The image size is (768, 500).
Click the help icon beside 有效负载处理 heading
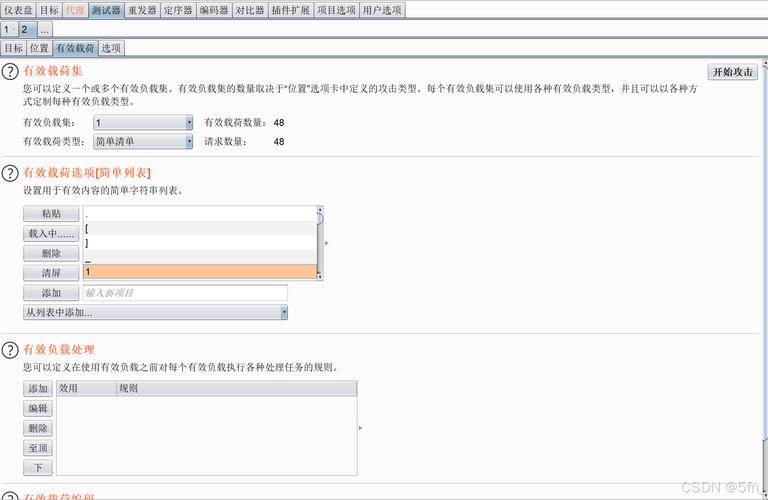click(x=10, y=350)
